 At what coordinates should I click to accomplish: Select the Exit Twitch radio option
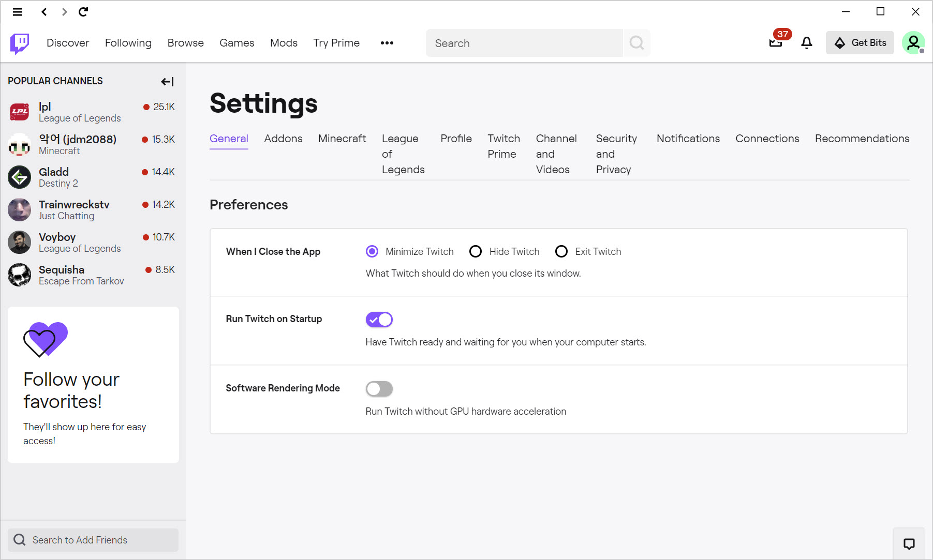(x=561, y=252)
